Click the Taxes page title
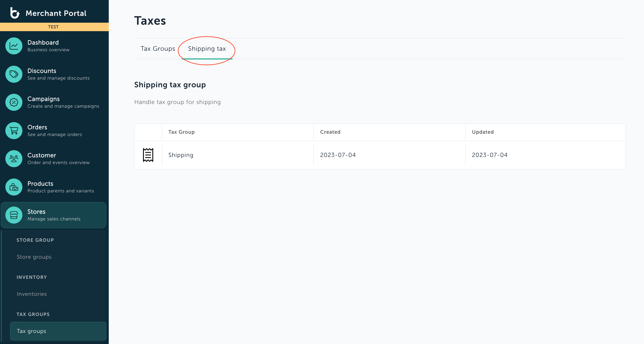The height and width of the screenshot is (344, 644). click(x=150, y=21)
